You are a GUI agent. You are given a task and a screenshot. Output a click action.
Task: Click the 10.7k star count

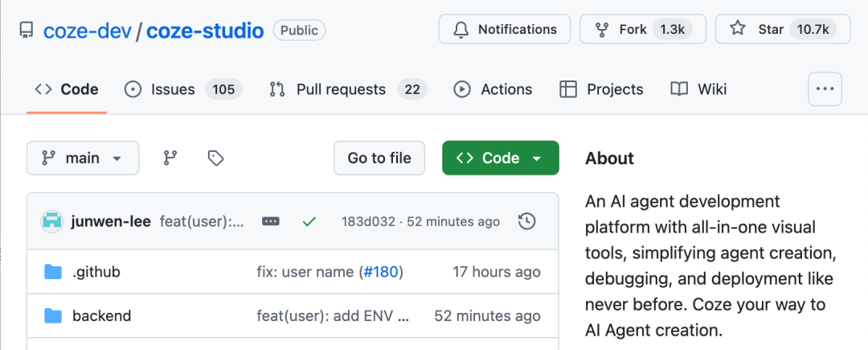click(813, 29)
